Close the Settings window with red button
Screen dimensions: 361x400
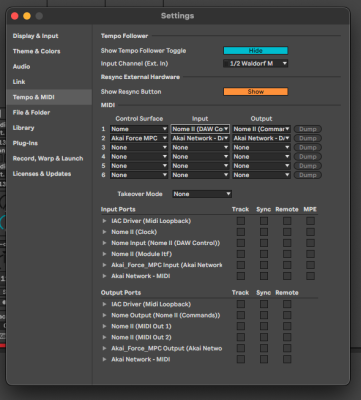click(x=15, y=16)
